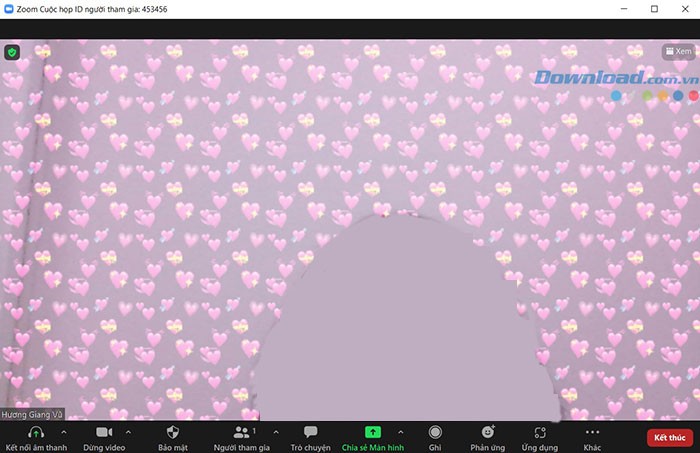This screenshot has width=700, height=453.
Task: Click the Hương Giang Vũ name label
Action: coord(30,414)
